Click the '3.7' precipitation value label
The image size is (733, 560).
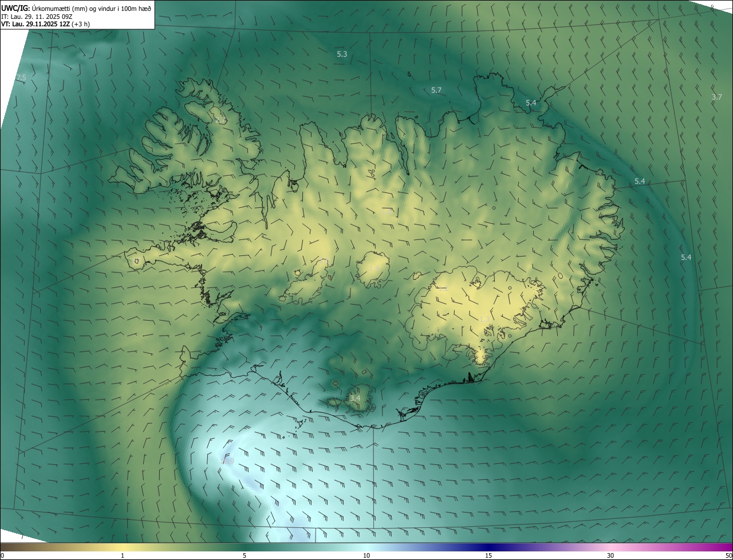pos(716,97)
